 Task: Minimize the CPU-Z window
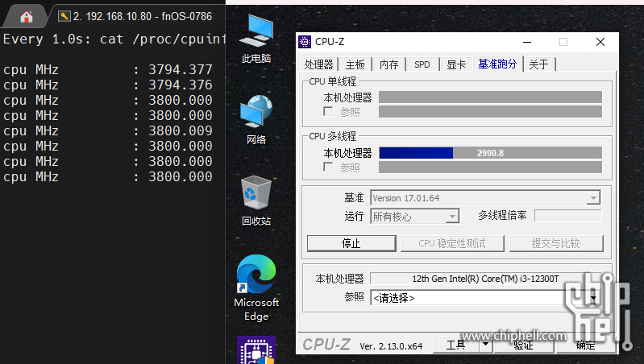[527, 42]
